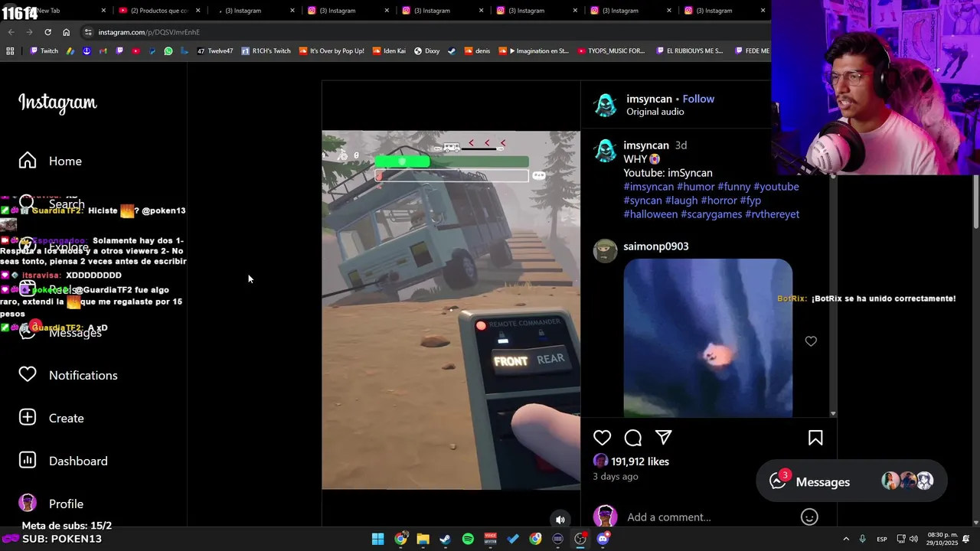This screenshot has width=980, height=551.
Task: Open the emoji picker in comment box
Action: [809, 517]
